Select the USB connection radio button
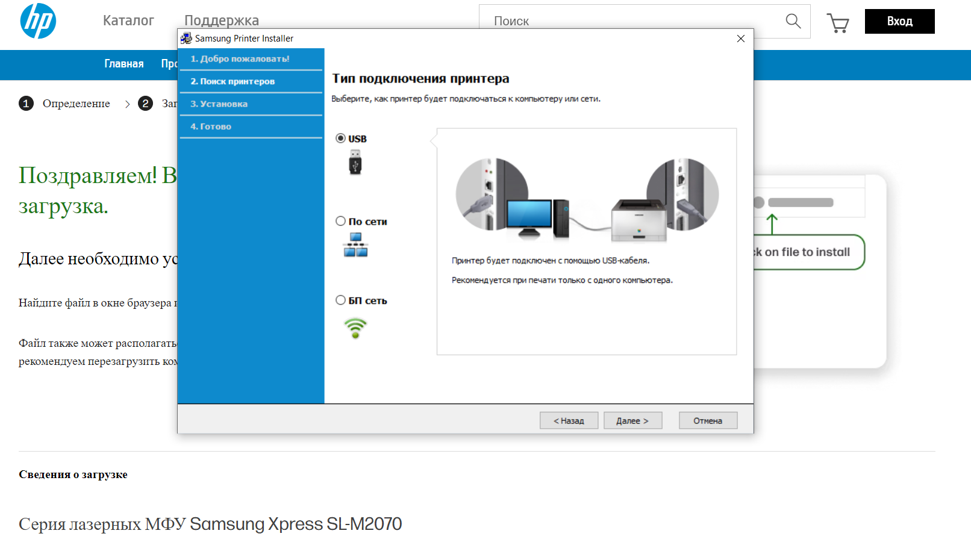This screenshot has height=560, width=971. click(340, 138)
